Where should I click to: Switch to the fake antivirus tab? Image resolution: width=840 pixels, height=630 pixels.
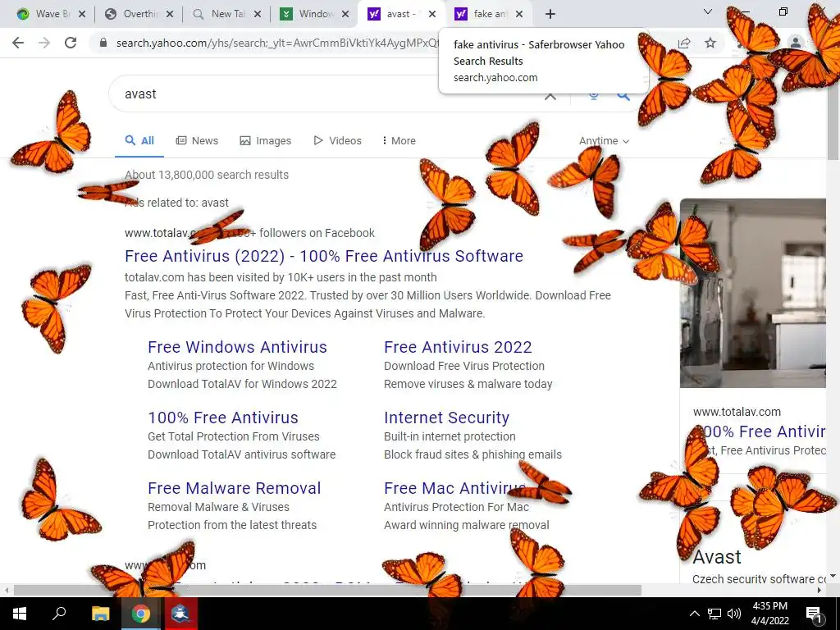483,14
